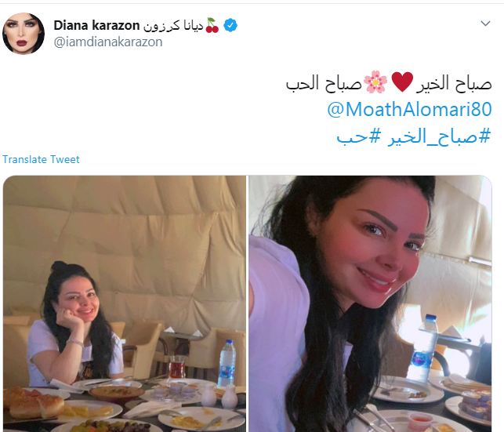Open the right selfie photo
Screen dimensions: 504x432
click(370, 303)
